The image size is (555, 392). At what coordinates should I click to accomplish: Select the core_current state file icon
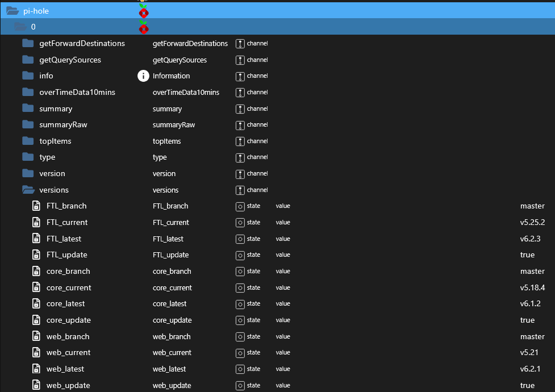point(36,287)
